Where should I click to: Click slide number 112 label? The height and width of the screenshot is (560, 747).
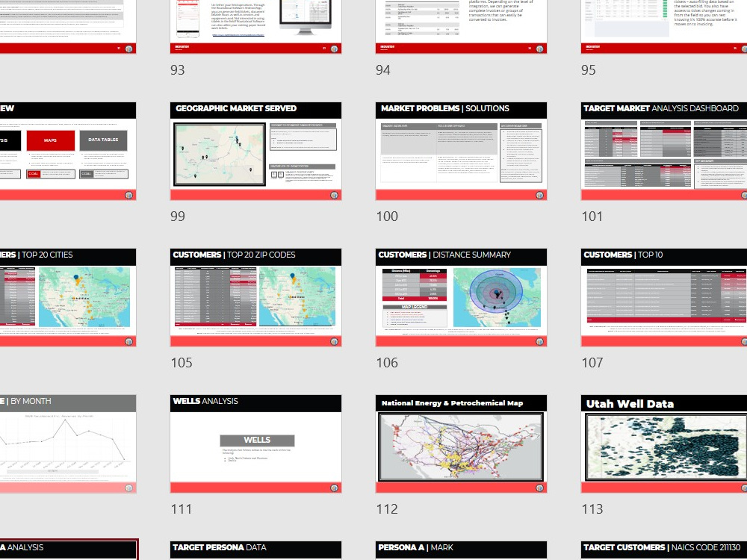[387, 509]
